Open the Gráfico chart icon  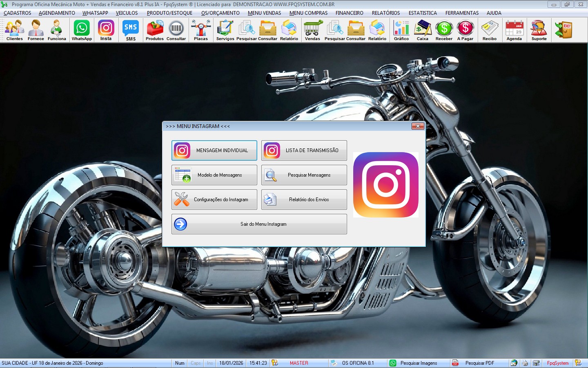tap(401, 30)
